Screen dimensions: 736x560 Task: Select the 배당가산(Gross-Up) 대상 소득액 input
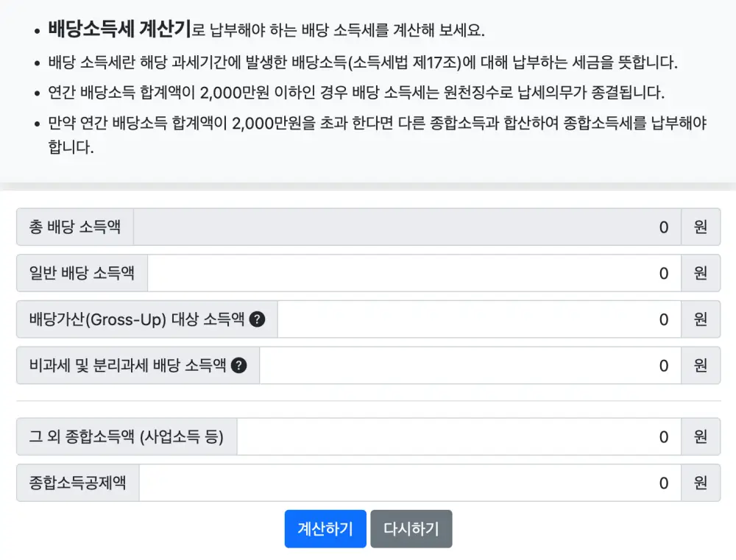478,319
